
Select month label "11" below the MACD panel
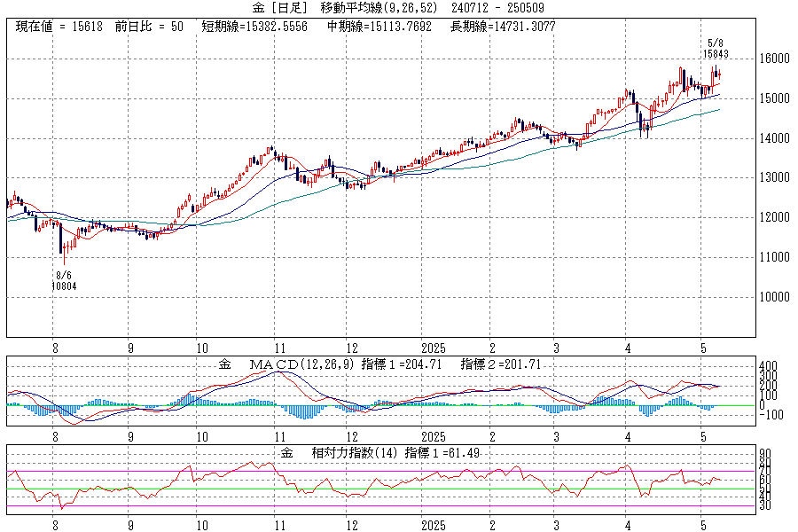280,437
